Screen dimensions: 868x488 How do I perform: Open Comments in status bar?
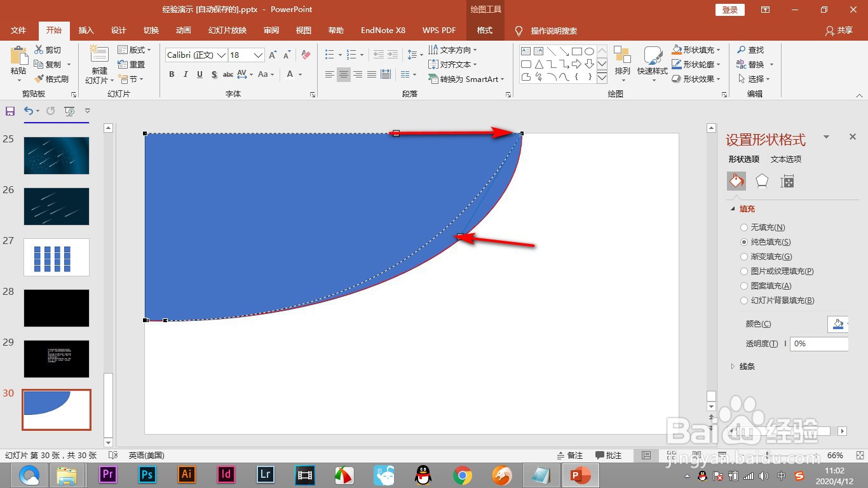click(x=609, y=456)
